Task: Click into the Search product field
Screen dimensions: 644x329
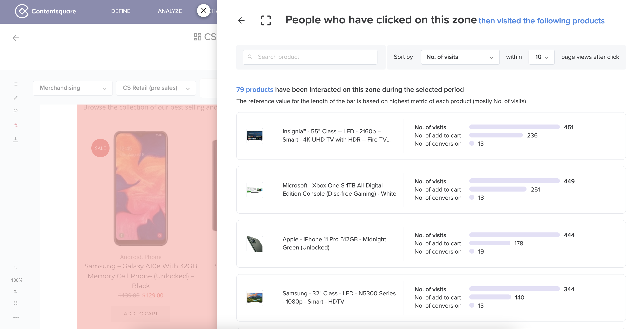Action: [x=310, y=57]
